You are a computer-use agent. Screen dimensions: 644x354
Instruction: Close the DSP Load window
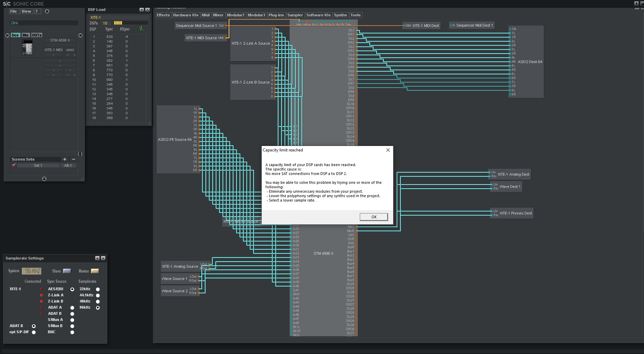point(148,10)
